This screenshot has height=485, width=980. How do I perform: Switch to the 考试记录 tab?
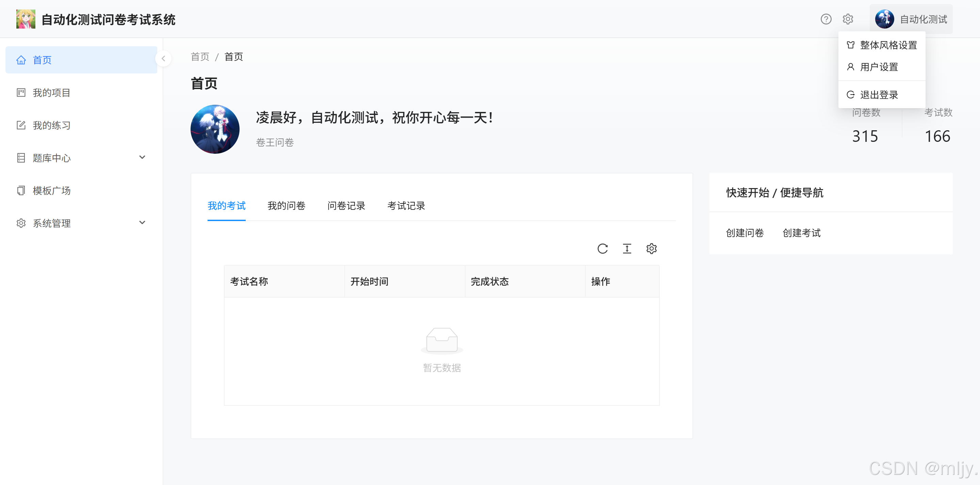(406, 206)
